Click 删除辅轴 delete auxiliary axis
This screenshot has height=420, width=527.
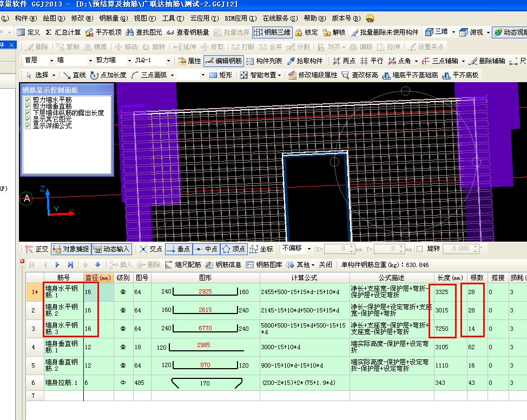(x=487, y=61)
